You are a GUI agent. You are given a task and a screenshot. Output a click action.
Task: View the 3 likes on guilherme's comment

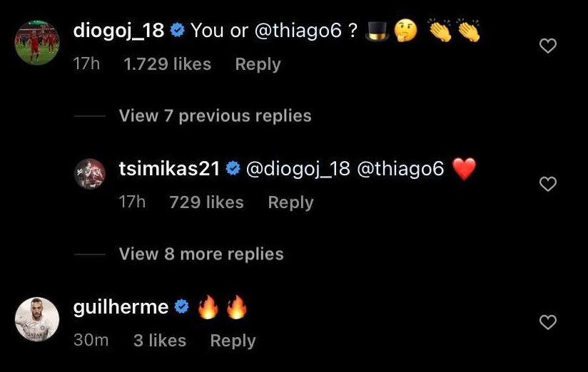(160, 341)
